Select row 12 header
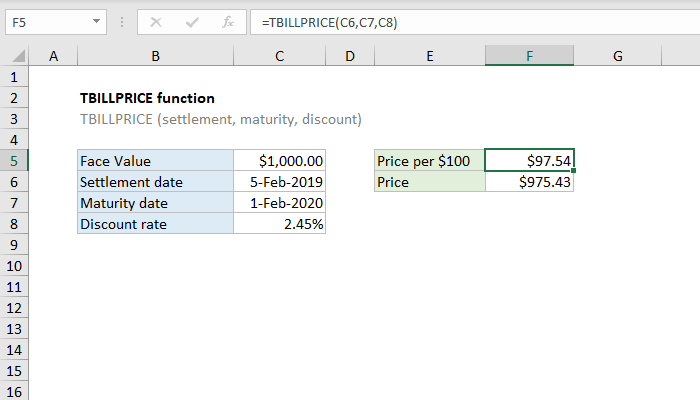Image resolution: width=700 pixels, height=400 pixels. point(14,308)
